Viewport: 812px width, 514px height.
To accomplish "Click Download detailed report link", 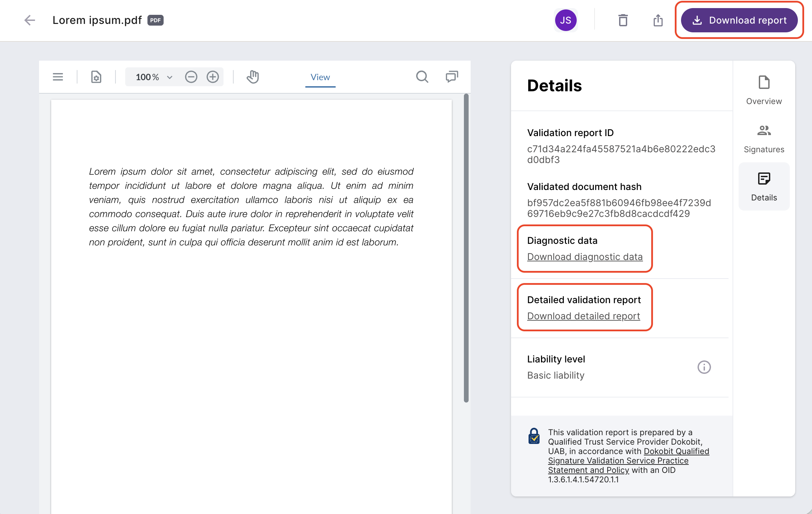I will [583, 316].
